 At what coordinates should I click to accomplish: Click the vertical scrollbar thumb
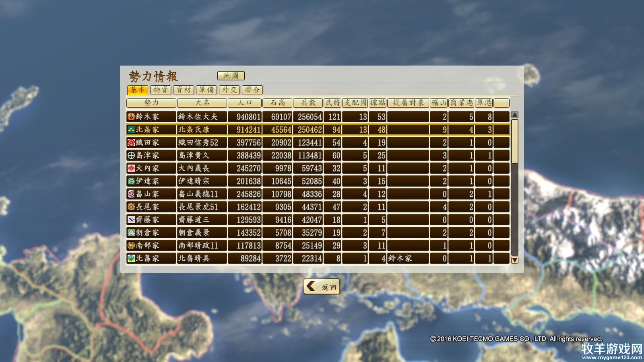(515, 141)
